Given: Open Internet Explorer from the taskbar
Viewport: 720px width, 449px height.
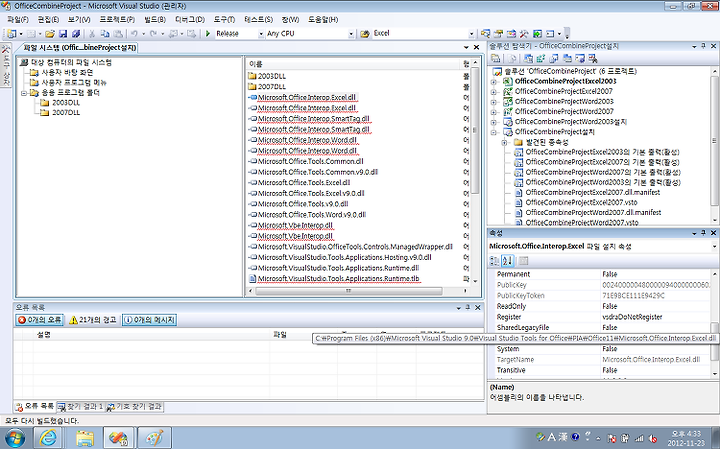Looking at the screenshot, I should point(48,437).
